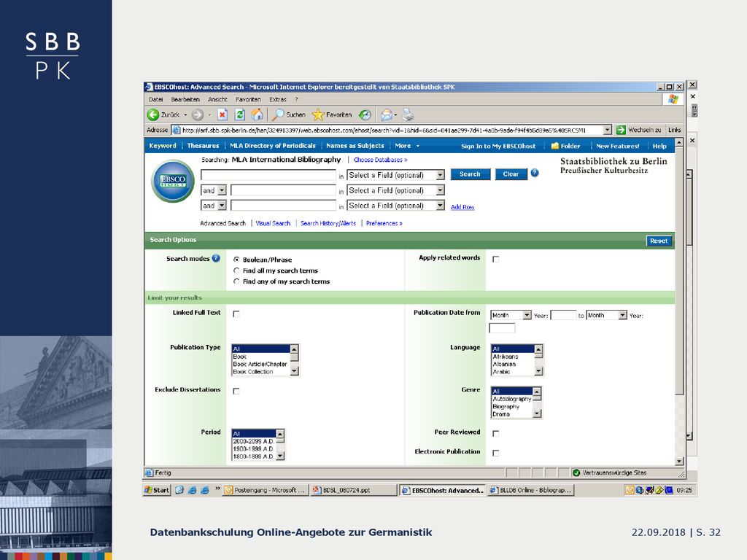
Task: Click the printer icon in toolbar
Action: tap(408, 114)
